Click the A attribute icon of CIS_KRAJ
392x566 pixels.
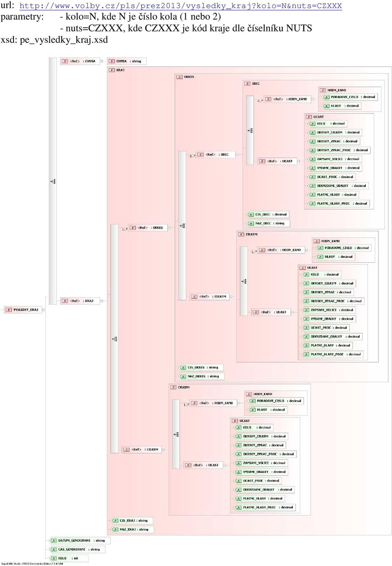[x=116, y=521]
